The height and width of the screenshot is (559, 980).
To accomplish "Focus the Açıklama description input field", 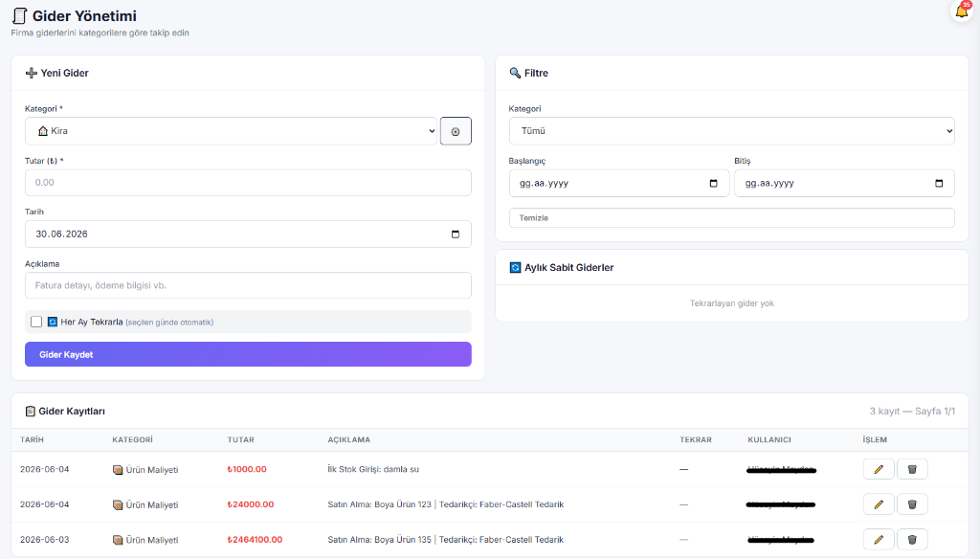I will 248,285.
